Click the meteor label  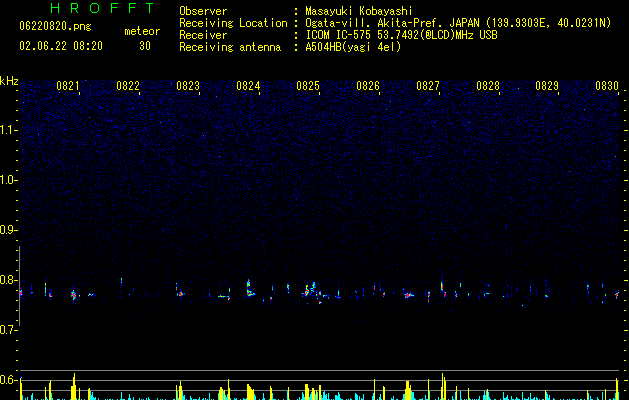[x=142, y=31]
